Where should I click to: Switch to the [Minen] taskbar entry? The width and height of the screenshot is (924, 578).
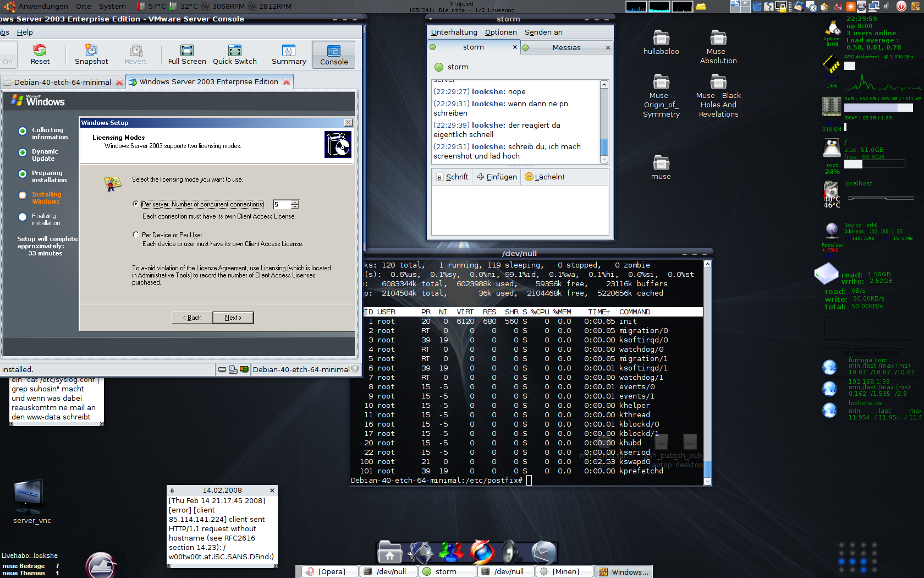tap(565, 571)
